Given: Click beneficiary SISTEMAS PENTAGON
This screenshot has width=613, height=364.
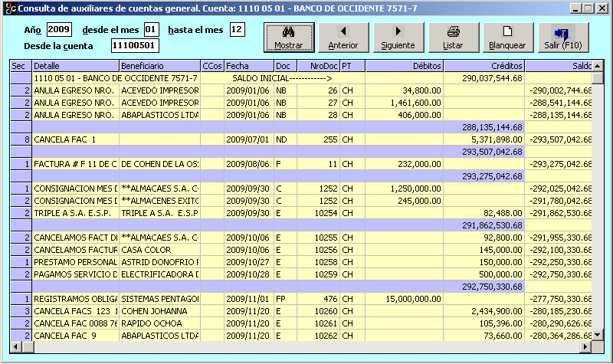Looking at the screenshot, I should pos(159,299).
